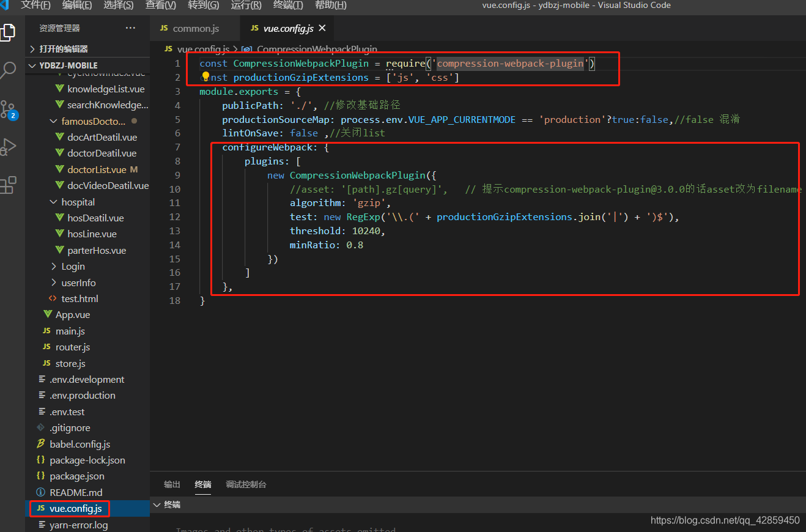Click vue.config.js in the breadcrumb
This screenshot has width=806, height=532.
point(203,49)
